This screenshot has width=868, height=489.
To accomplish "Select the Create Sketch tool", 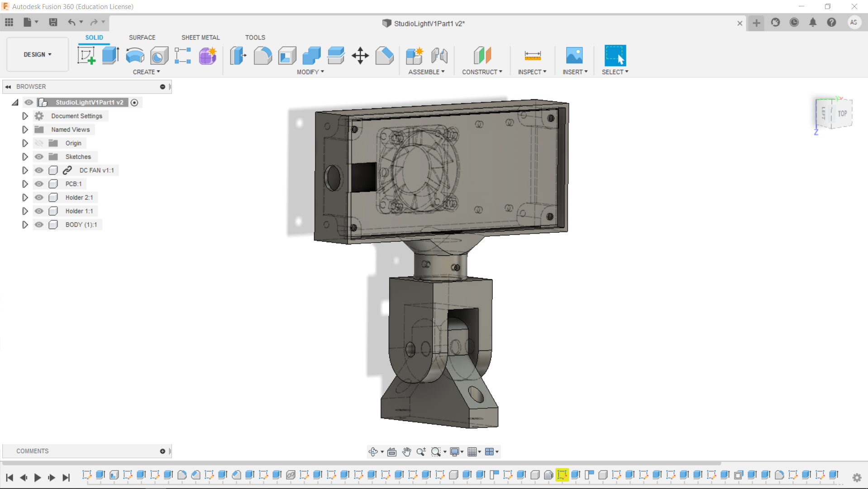I will (86, 56).
